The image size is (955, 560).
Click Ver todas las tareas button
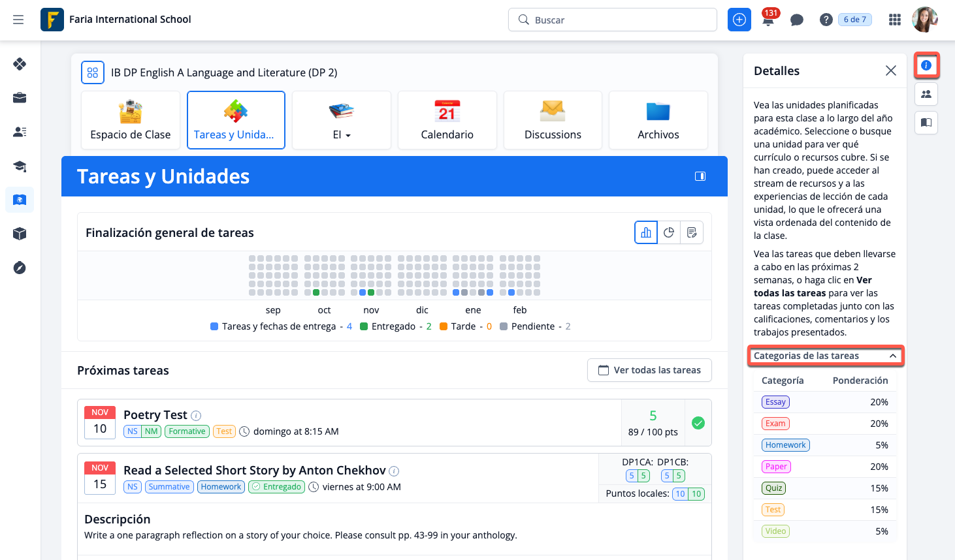649,370
